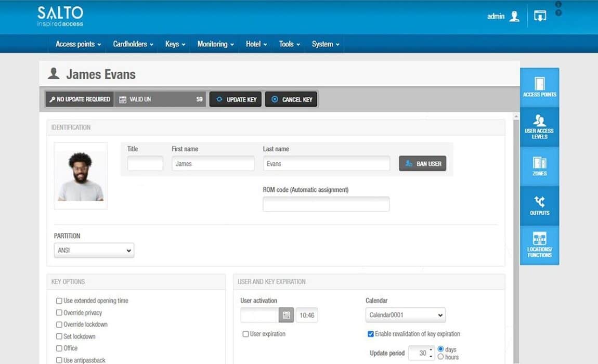Select the hours radio option
Image resolution: width=598 pixels, height=364 pixels.
coord(440,357)
